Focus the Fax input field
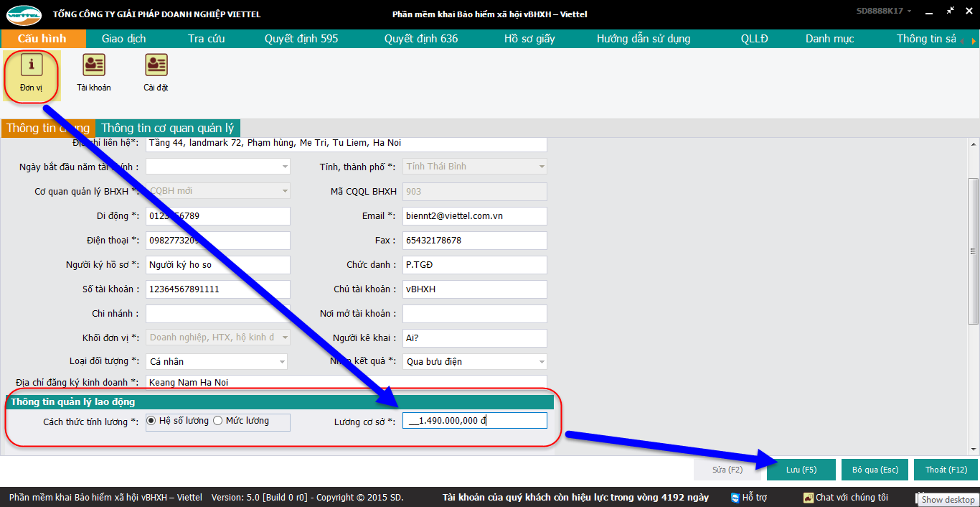 (x=475, y=240)
